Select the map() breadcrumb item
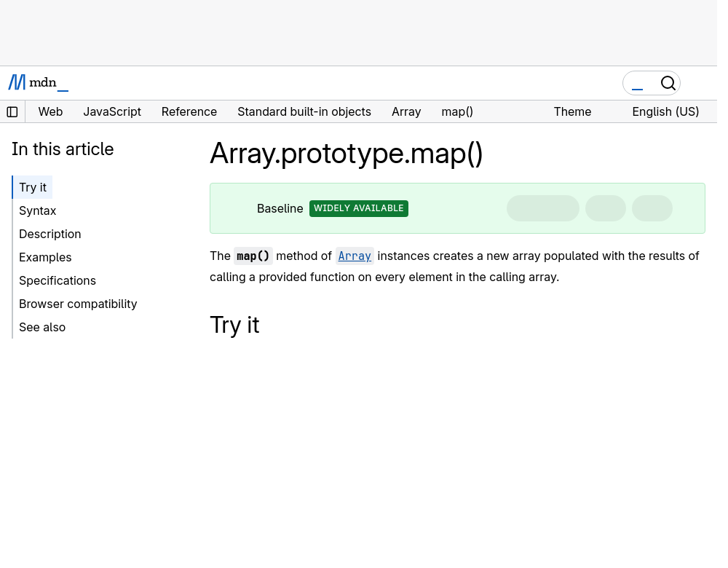 (x=457, y=112)
